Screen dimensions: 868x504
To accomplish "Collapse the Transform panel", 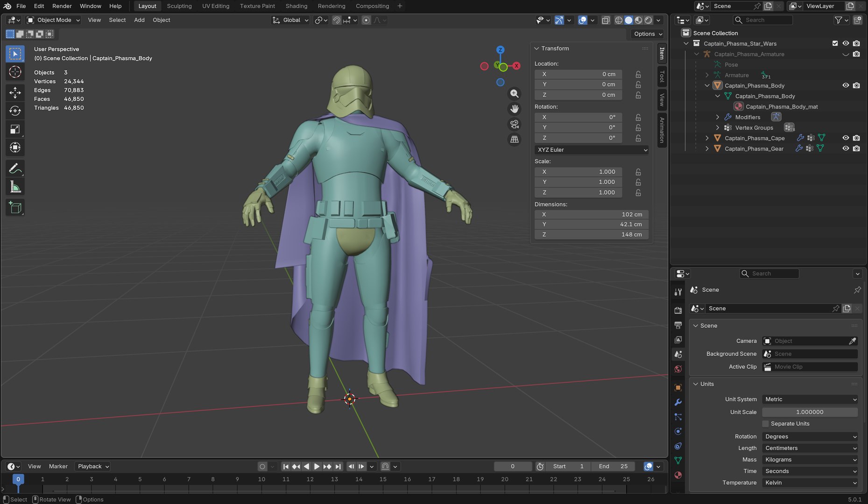I will (536, 49).
